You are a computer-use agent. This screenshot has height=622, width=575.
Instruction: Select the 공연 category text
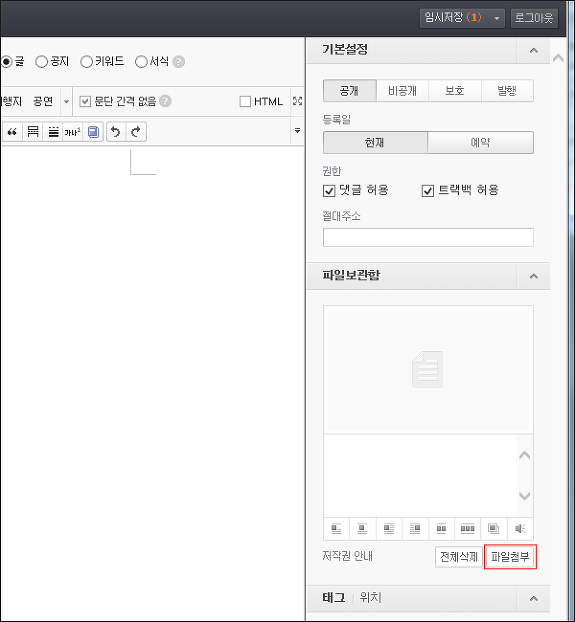[43, 102]
